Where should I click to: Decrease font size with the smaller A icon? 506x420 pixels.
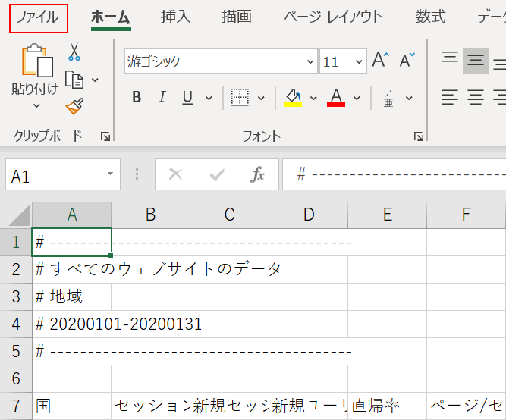pyautogui.click(x=407, y=61)
